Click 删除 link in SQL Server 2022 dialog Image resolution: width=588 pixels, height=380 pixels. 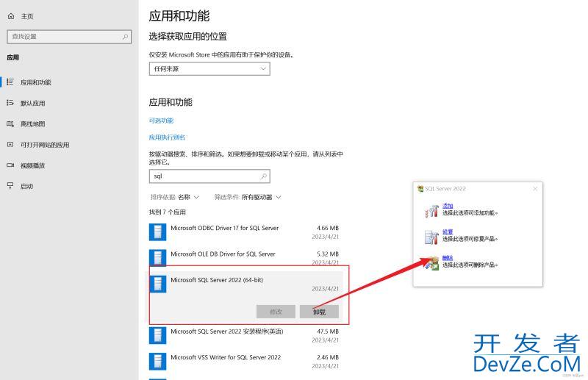[448, 257]
